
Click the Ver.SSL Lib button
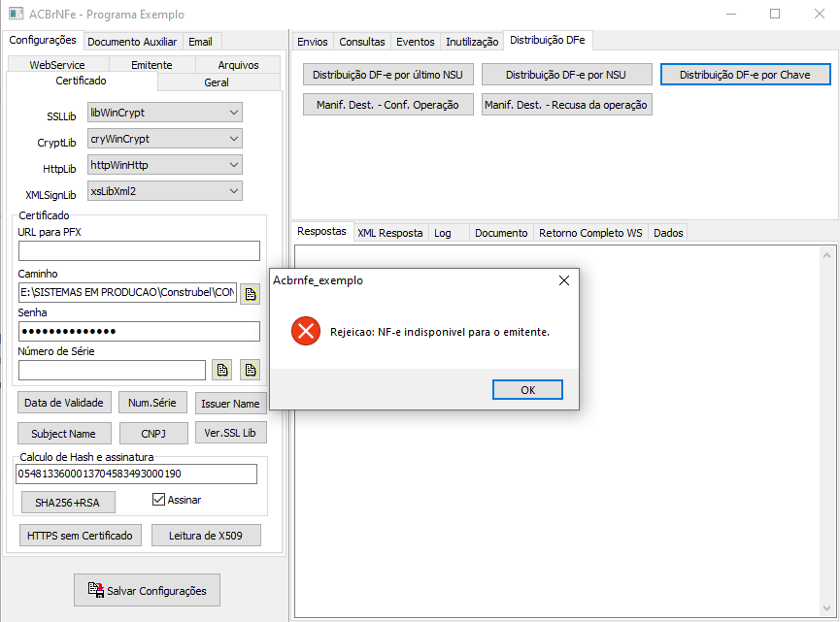click(230, 433)
